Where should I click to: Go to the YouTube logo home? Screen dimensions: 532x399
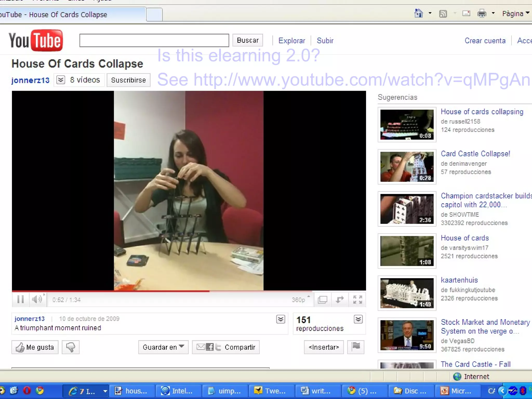point(36,40)
